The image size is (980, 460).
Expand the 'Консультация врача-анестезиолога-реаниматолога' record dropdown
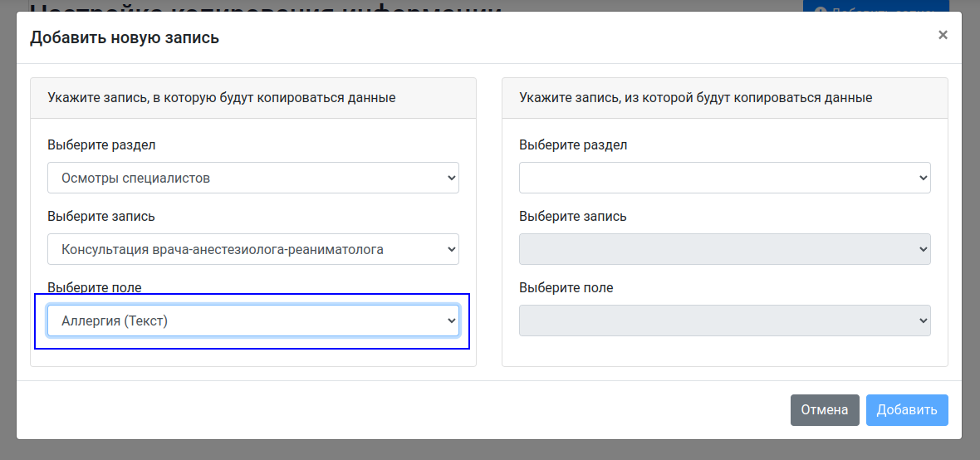[253, 249]
